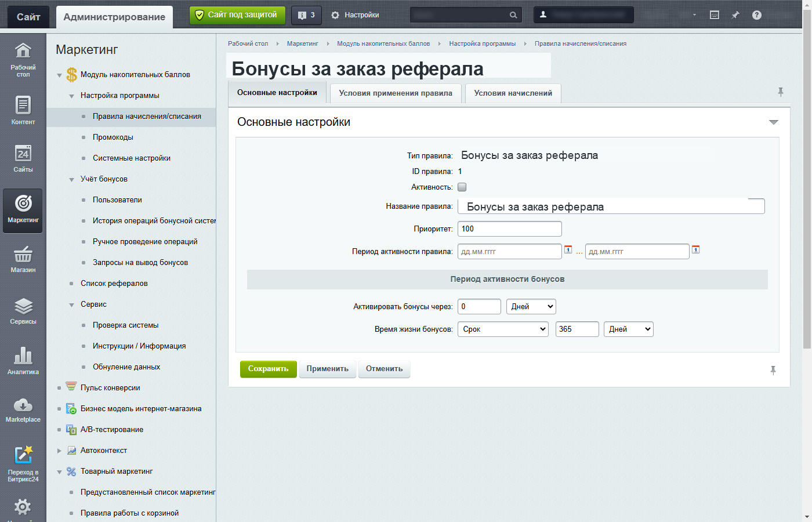Open the Сервисы sidebar section
The height and width of the screenshot is (522, 812).
(x=23, y=310)
